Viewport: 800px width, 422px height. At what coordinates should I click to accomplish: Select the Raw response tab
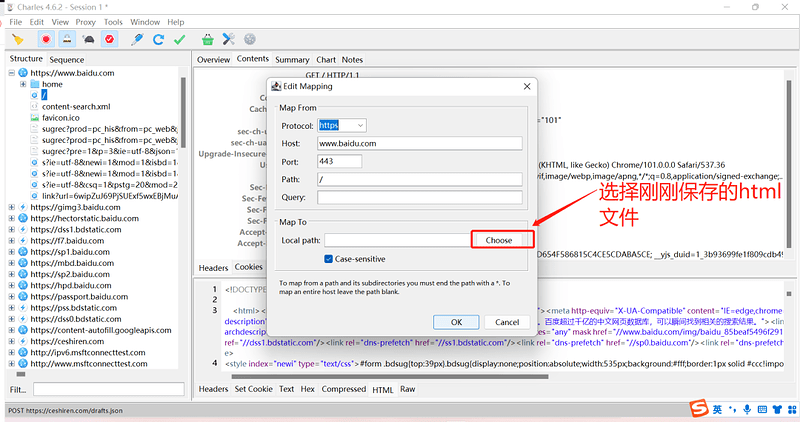click(407, 389)
